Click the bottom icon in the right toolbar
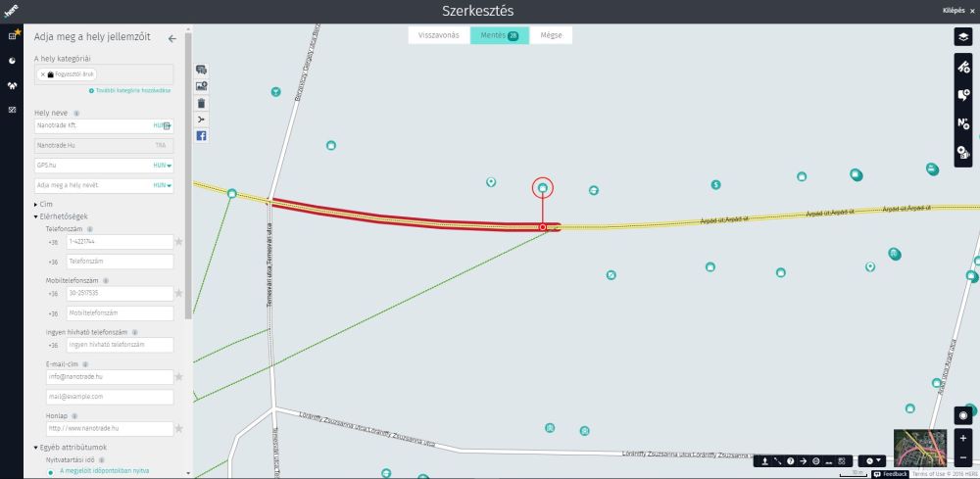 (x=962, y=152)
